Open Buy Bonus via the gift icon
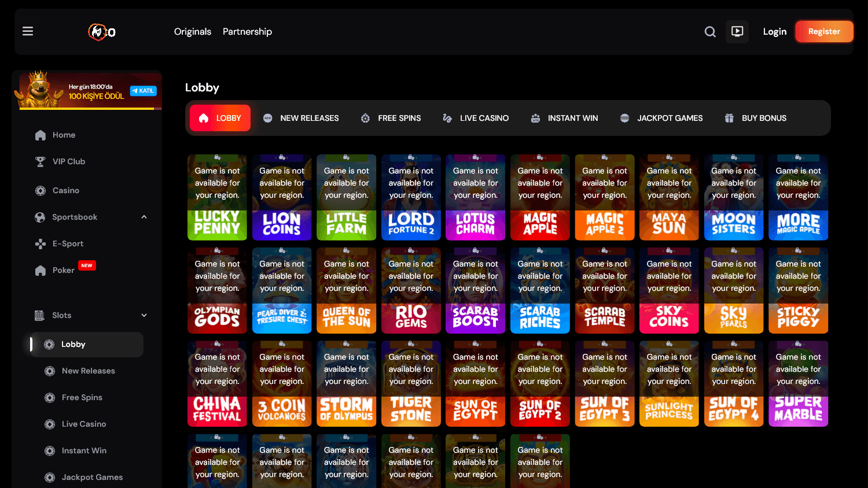This screenshot has height=488, width=868. coord(729,117)
